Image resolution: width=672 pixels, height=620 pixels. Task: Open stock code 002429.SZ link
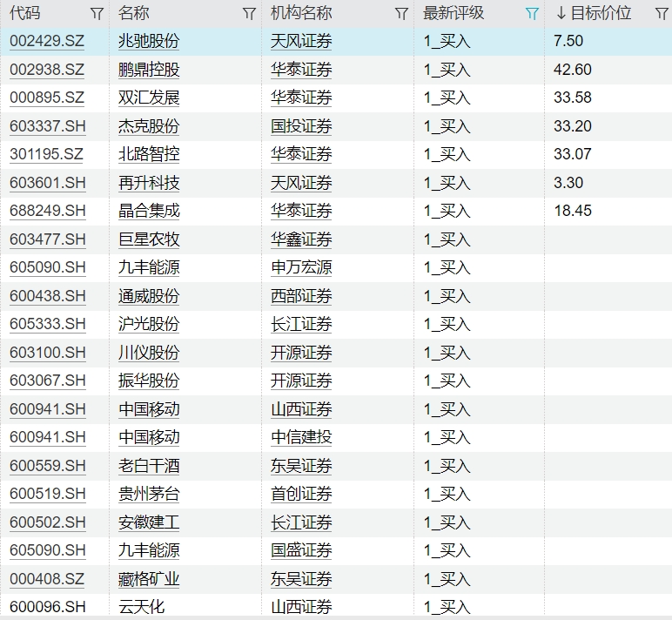point(47,41)
